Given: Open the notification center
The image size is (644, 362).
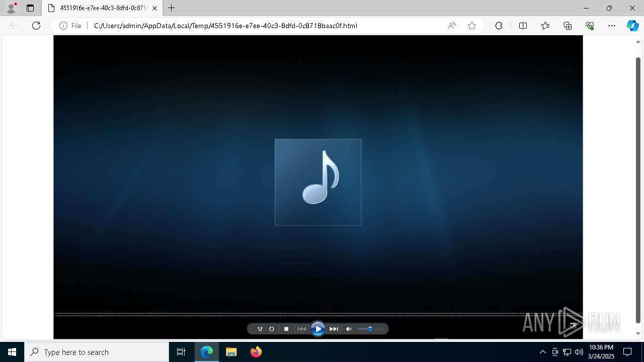Looking at the screenshot, I should [627, 352].
